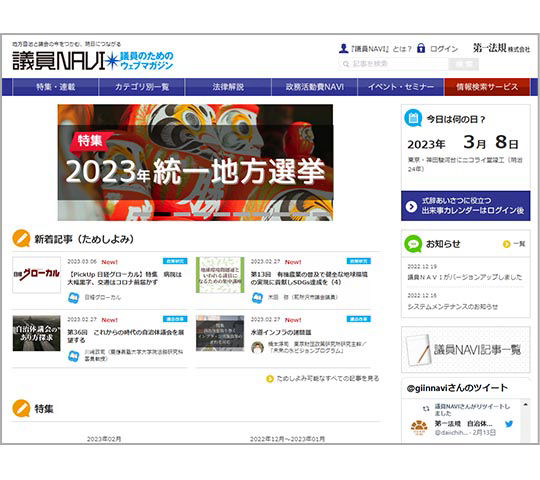Click the 2022年12月~2023年01月 feature label
This screenshot has height=480, width=540.
coord(287,439)
